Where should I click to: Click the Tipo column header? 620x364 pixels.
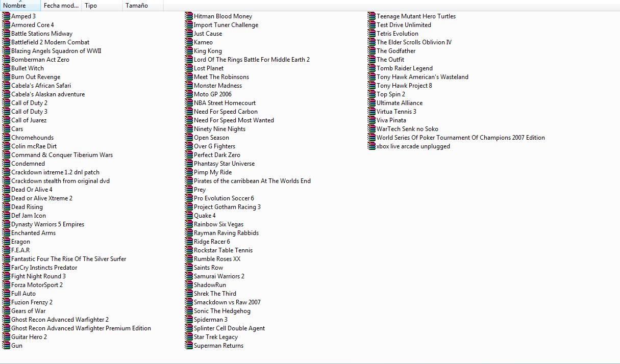point(102,6)
